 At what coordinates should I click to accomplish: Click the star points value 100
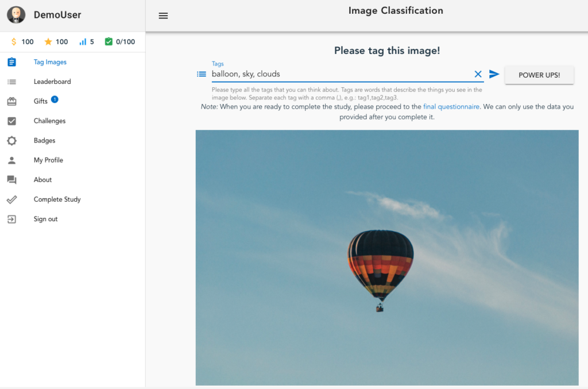pos(62,41)
